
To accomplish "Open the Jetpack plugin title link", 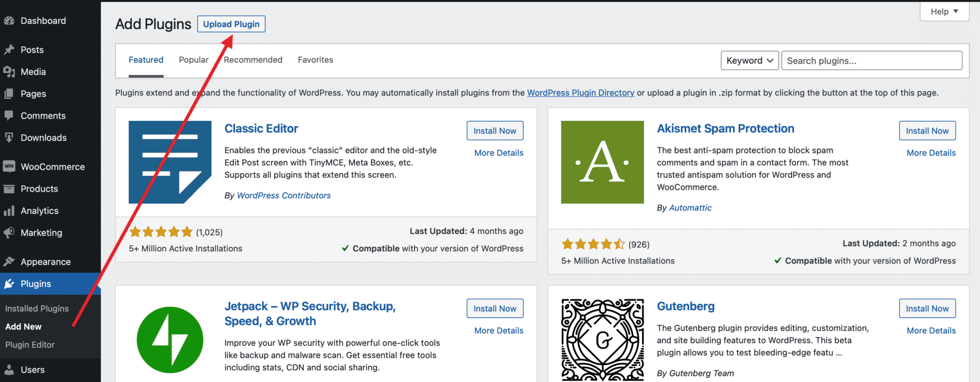I will 310,314.
